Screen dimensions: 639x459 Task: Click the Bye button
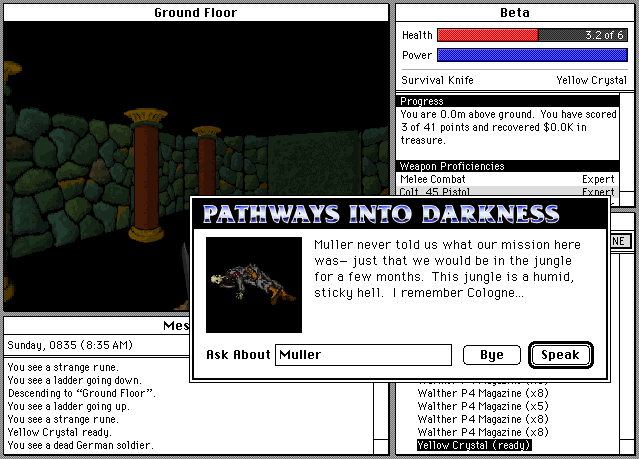point(491,355)
